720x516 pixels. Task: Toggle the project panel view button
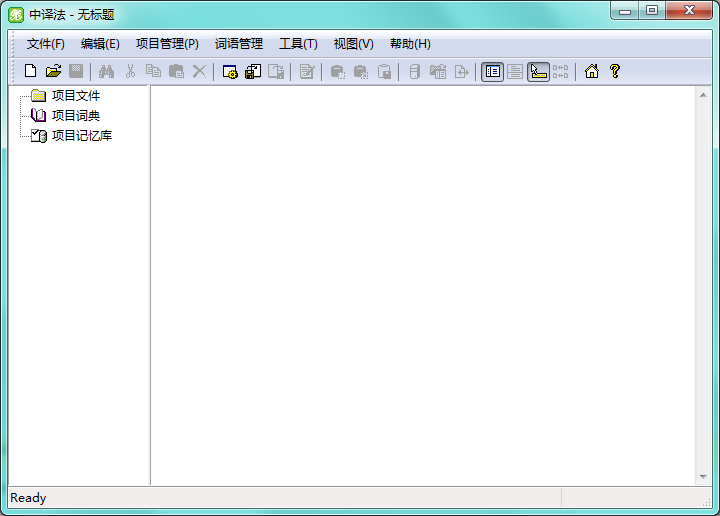pyautogui.click(x=492, y=72)
